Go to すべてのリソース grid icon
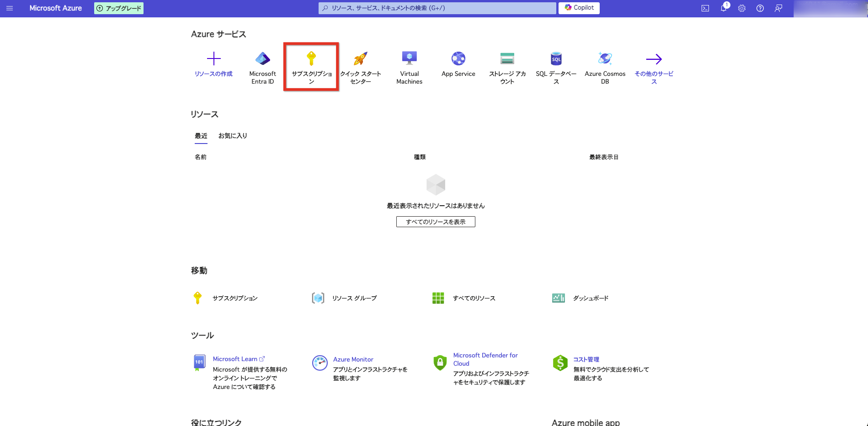This screenshot has height=426, width=868. 438,298
